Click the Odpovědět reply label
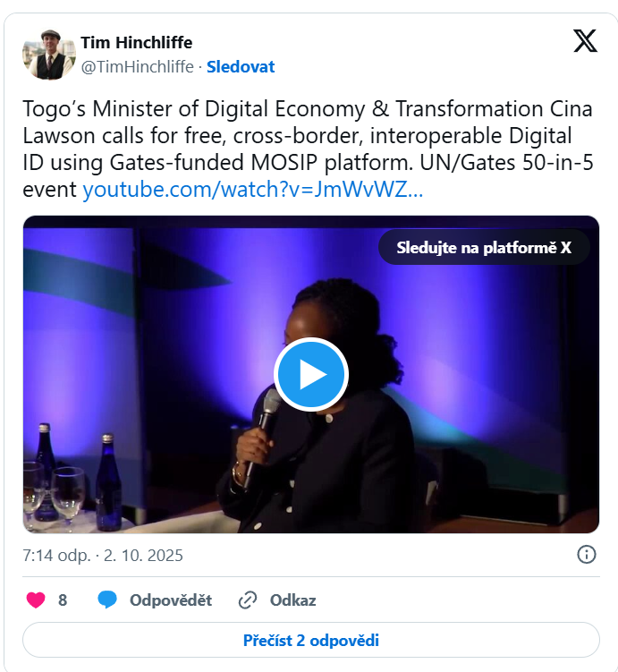Image resolution: width=618 pixels, height=672 pixels. 171,600
